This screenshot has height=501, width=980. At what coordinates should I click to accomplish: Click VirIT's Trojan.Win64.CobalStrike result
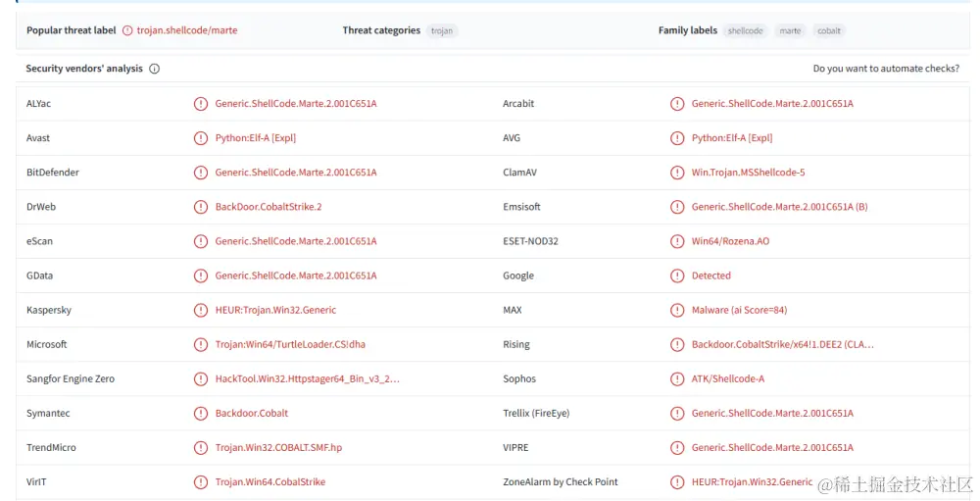point(270,482)
